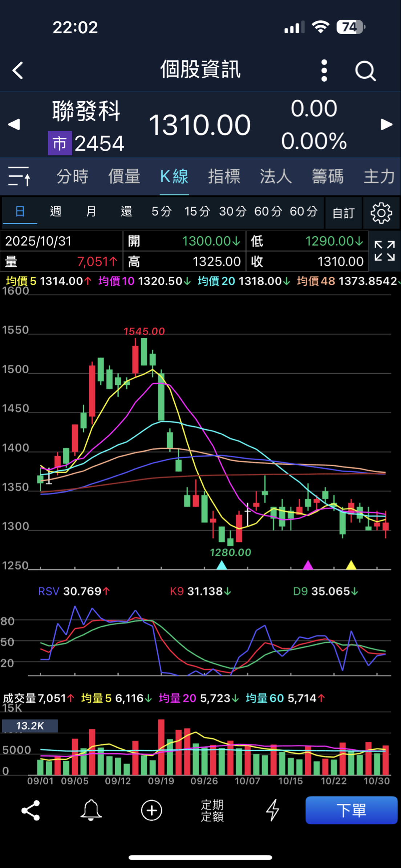Viewport: 401px width, 868px height.
Task: Tap the lightning quick-order icon
Action: [x=272, y=810]
